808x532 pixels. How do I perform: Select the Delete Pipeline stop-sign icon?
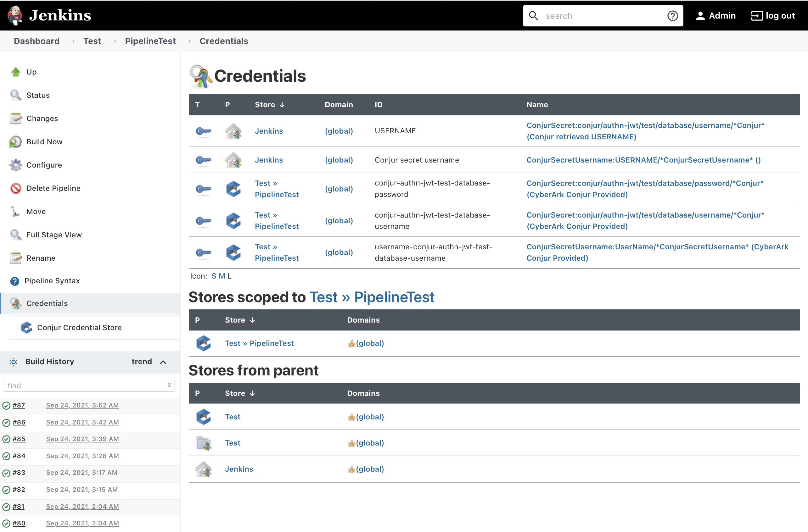(x=15, y=188)
